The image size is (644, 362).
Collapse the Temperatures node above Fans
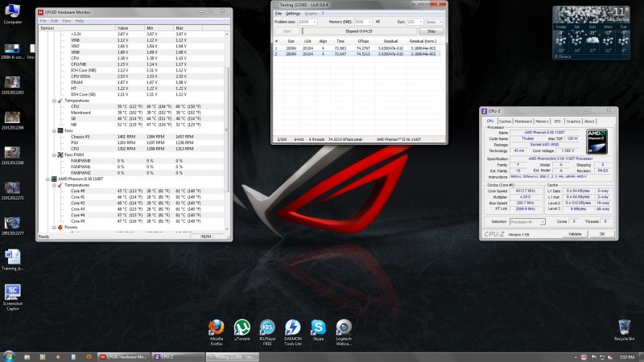coord(54,101)
